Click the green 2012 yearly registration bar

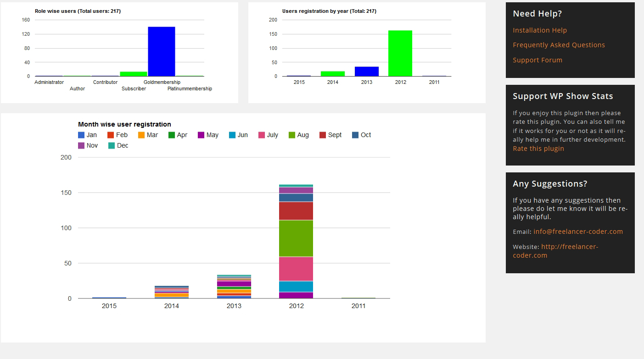400,53
